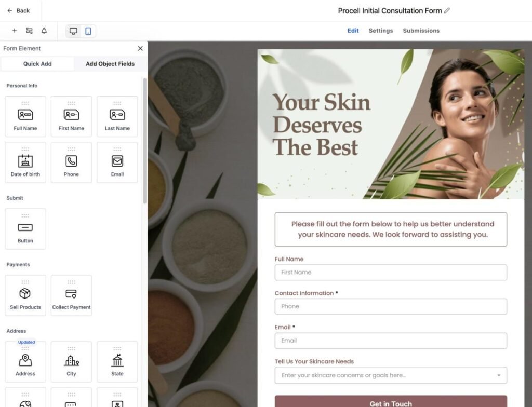Close the Form Element panel

pos(140,48)
